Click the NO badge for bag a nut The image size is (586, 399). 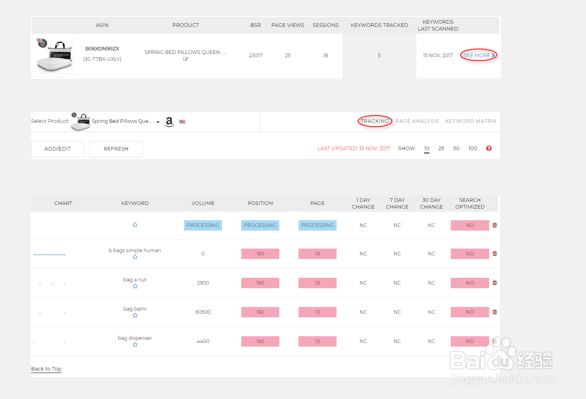coord(470,283)
